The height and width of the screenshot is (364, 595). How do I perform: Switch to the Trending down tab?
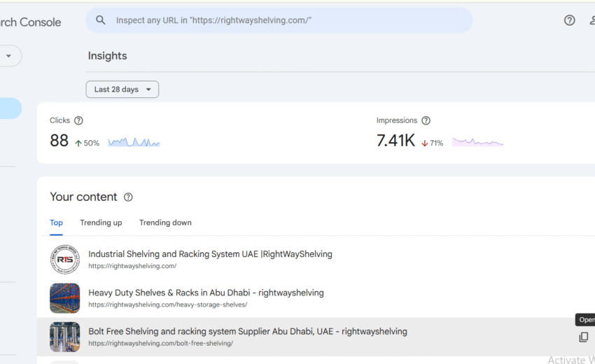click(165, 223)
